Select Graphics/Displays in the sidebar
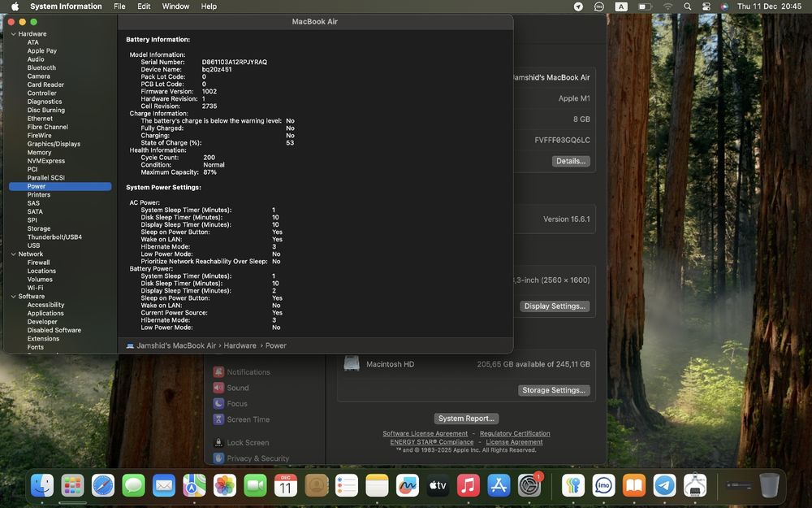This screenshot has width=812, height=508. coord(54,144)
